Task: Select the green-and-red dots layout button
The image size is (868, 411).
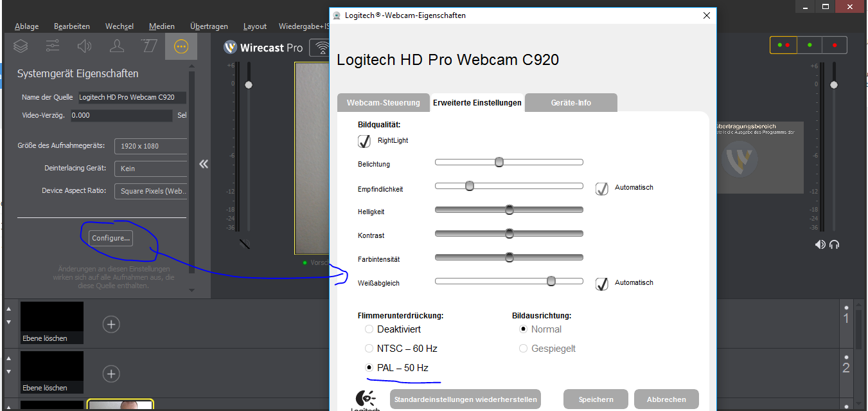Action: pyautogui.click(x=784, y=45)
